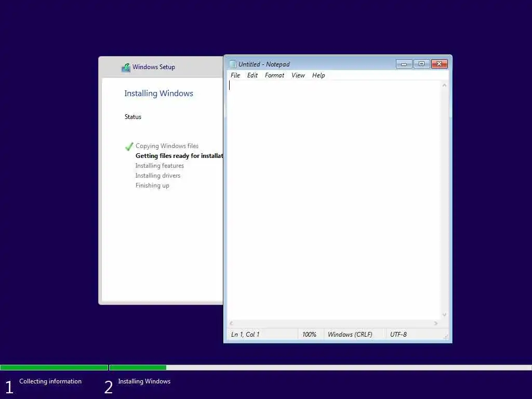Close the Untitled Notepad window

[x=440, y=64]
